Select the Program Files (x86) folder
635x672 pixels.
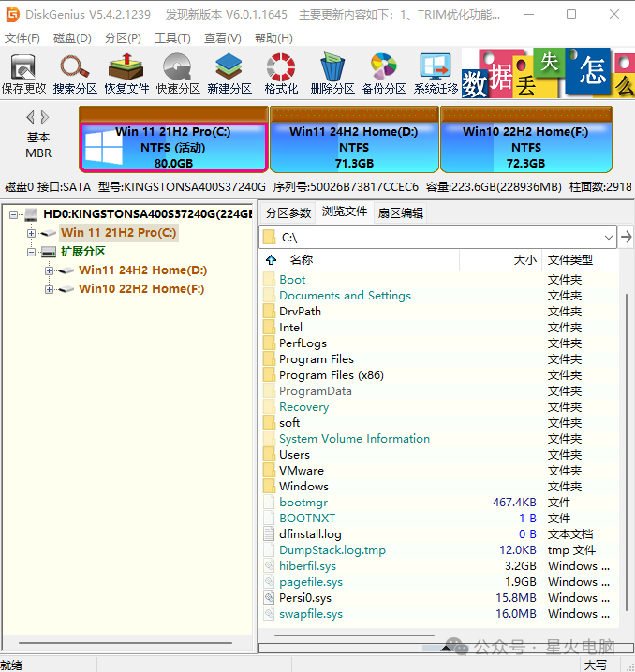pos(332,375)
